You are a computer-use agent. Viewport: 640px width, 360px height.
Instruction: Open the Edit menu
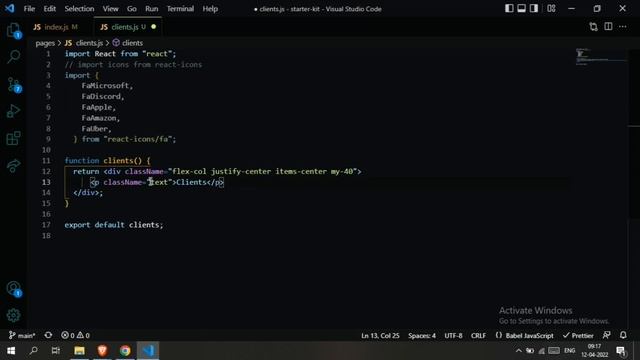(49, 9)
